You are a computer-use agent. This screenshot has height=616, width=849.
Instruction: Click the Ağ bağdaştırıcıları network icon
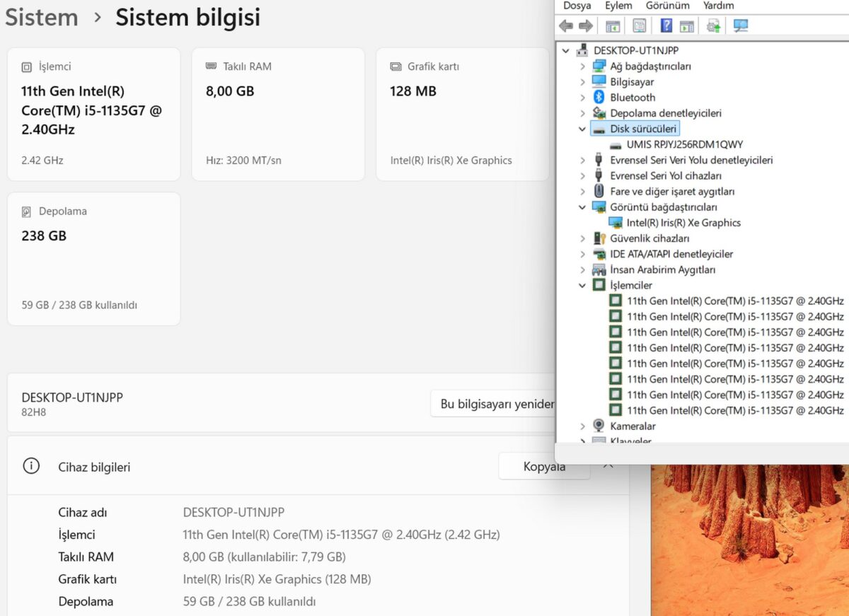599,66
